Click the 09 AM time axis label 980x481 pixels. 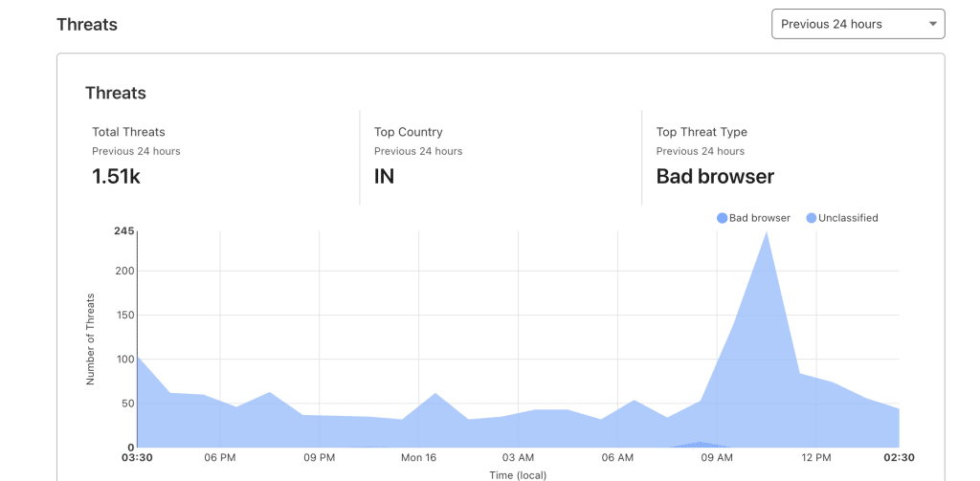click(717, 458)
